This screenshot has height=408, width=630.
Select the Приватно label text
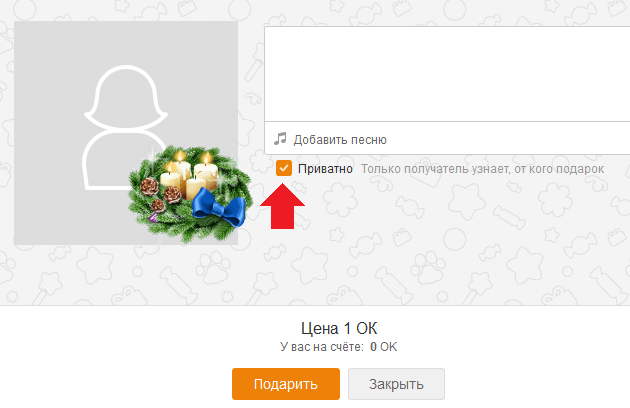(x=325, y=169)
